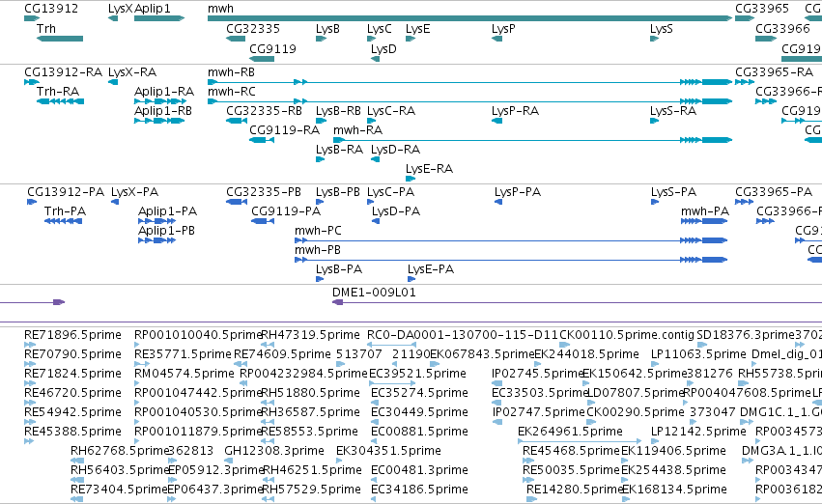Image resolution: width=822 pixels, height=504 pixels.
Task: Select the LysP gene label
Action: coord(503,29)
